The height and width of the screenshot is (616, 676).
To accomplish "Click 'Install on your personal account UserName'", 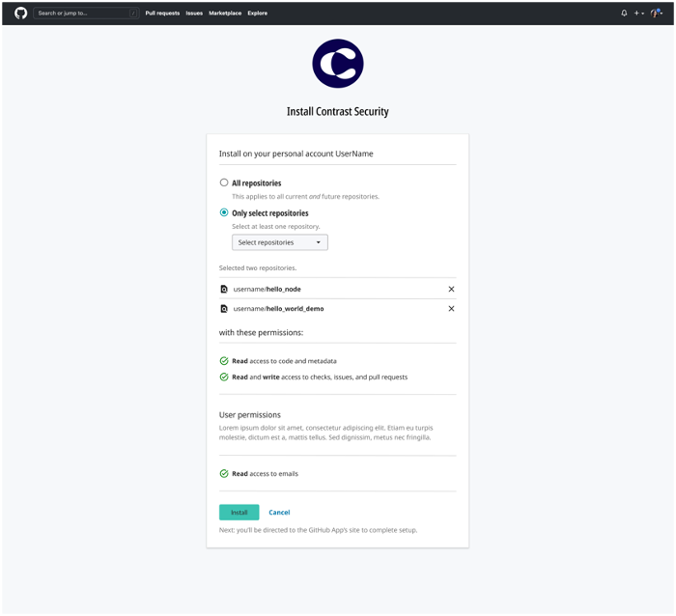I will pos(296,154).
